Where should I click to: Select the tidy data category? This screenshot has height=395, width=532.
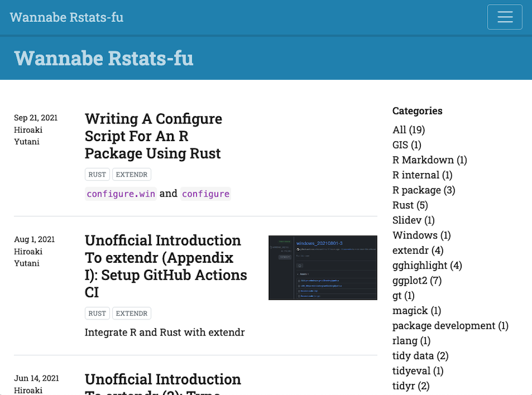[x=420, y=356]
